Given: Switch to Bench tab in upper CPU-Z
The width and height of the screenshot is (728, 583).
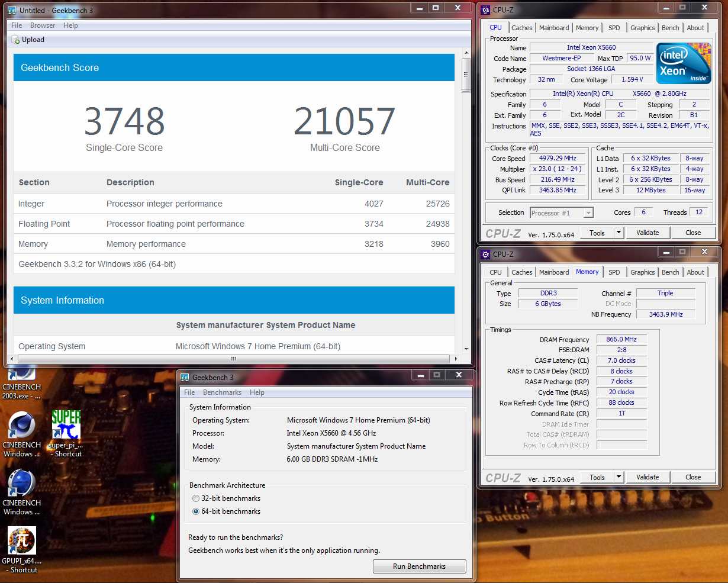Looking at the screenshot, I should pyautogui.click(x=671, y=28).
